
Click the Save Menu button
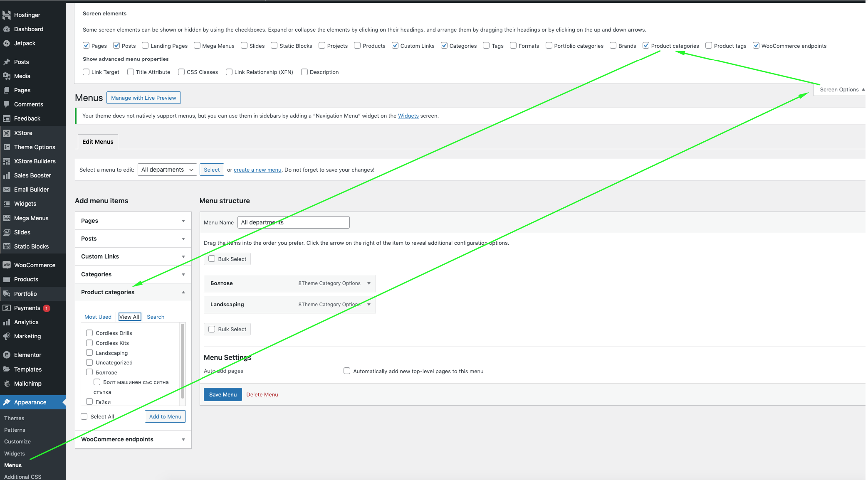223,394
